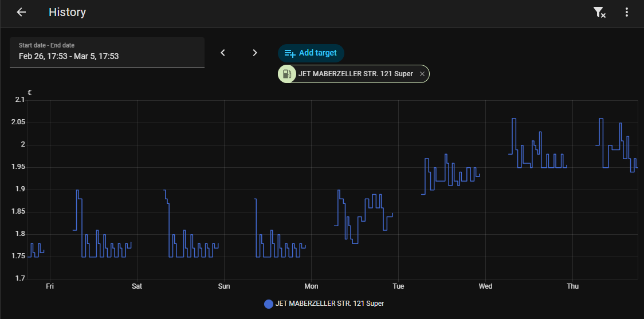
Task: Advance to the next date range
Action: coord(255,53)
